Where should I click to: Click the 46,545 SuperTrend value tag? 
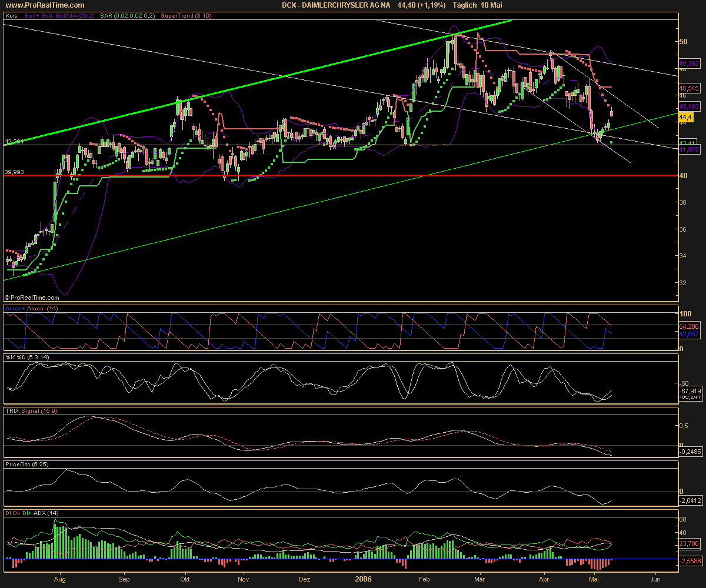coord(689,88)
